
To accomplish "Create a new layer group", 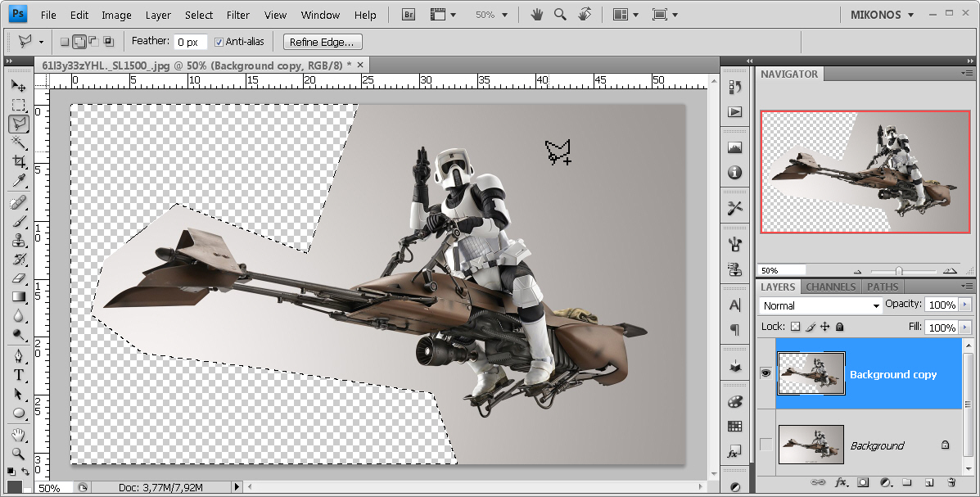I will pyautogui.click(x=907, y=482).
